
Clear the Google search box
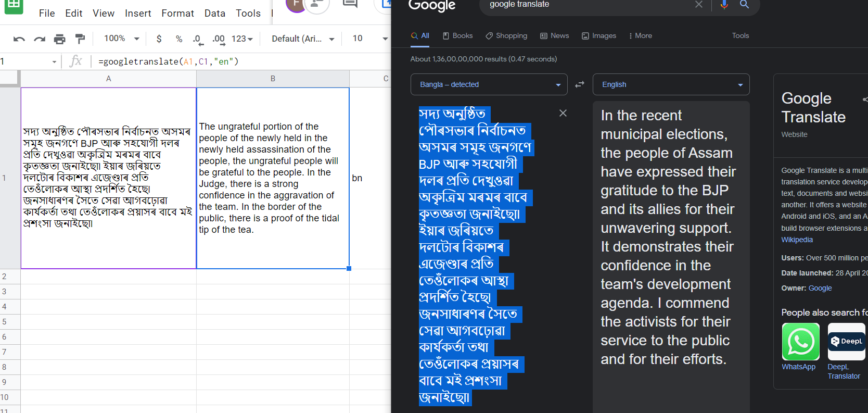699,5
